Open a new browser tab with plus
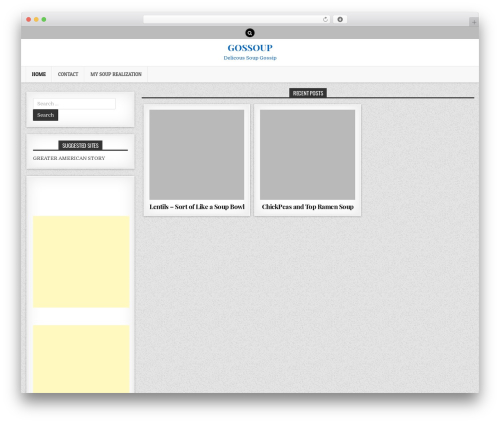500x423 pixels. click(x=474, y=22)
